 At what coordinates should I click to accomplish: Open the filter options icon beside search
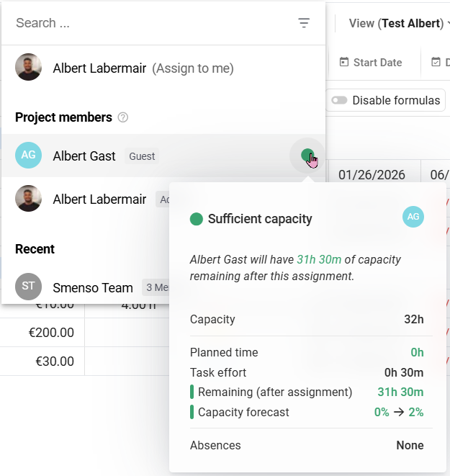coord(304,23)
